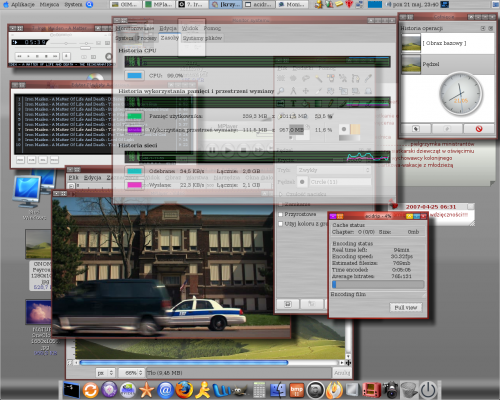Viewport: 500px width, 400px height.
Task: Enable the Przyrostowe checkbox
Action: (x=281, y=214)
